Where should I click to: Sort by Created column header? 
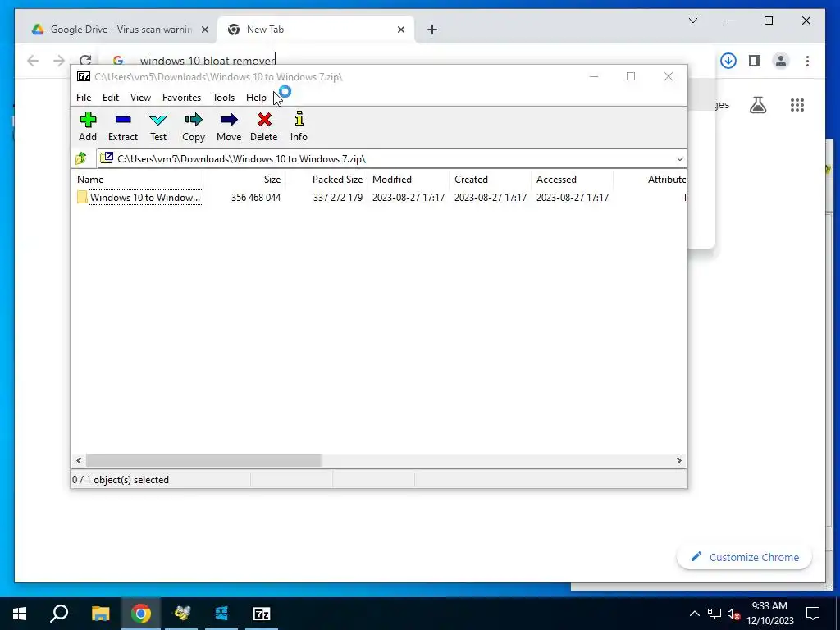[491, 180]
